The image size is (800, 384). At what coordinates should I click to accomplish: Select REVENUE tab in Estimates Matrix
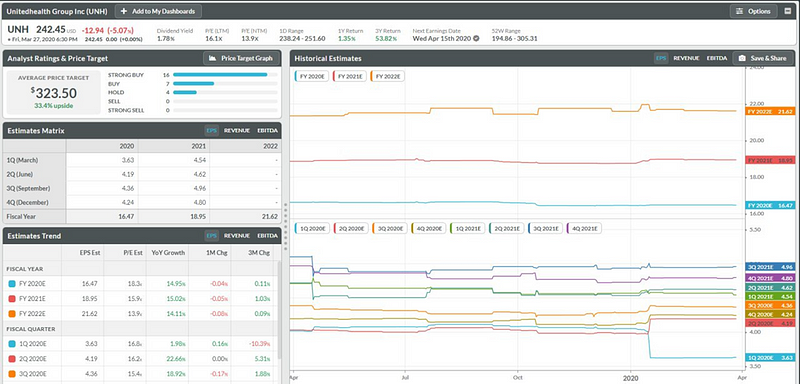point(237,131)
